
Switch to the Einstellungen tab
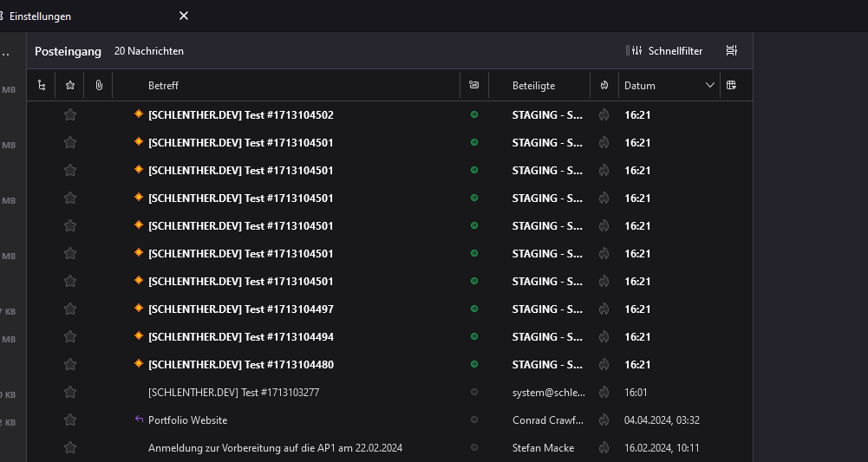(41, 16)
